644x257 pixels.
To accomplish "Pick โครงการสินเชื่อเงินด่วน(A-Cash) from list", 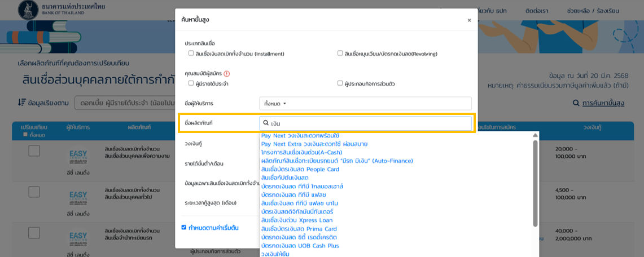I will pos(301,153).
